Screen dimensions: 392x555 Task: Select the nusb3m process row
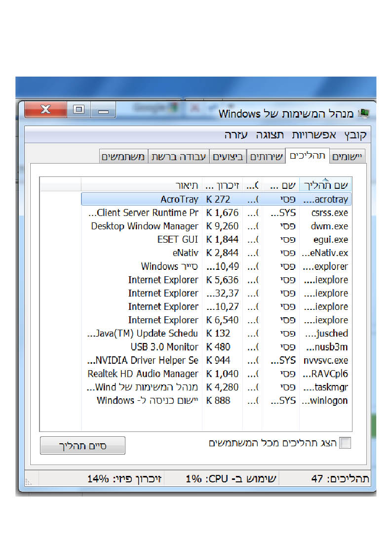point(216,347)
